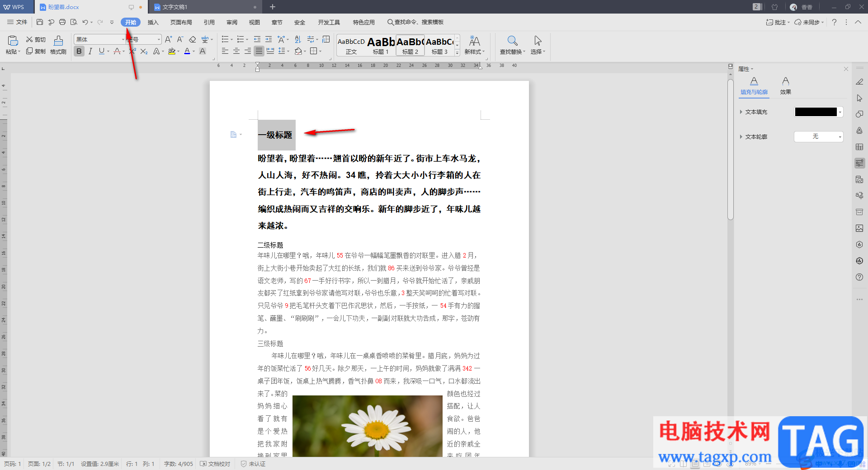868x470 pixels.
Task: Click the character shading A icon
Action: 203,51
